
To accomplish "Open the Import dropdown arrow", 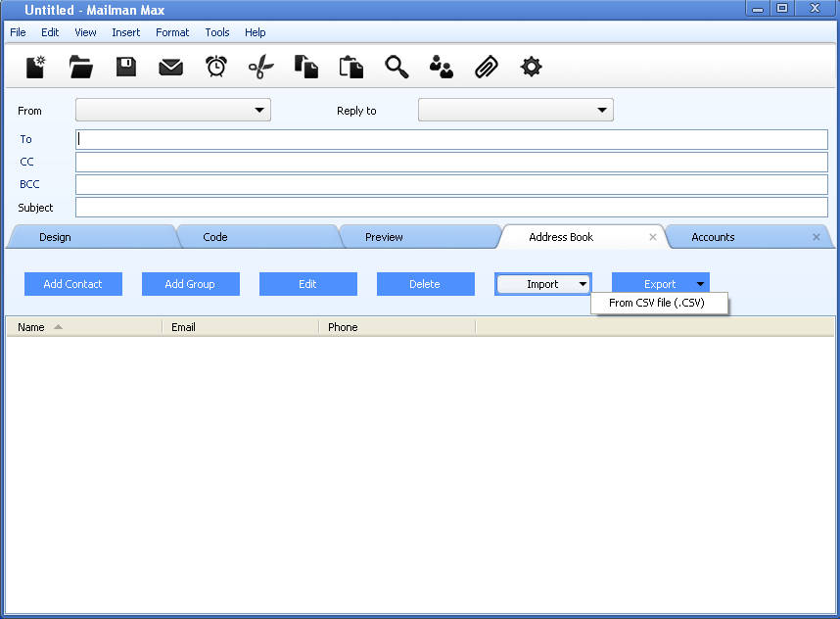I will (583, 284).
